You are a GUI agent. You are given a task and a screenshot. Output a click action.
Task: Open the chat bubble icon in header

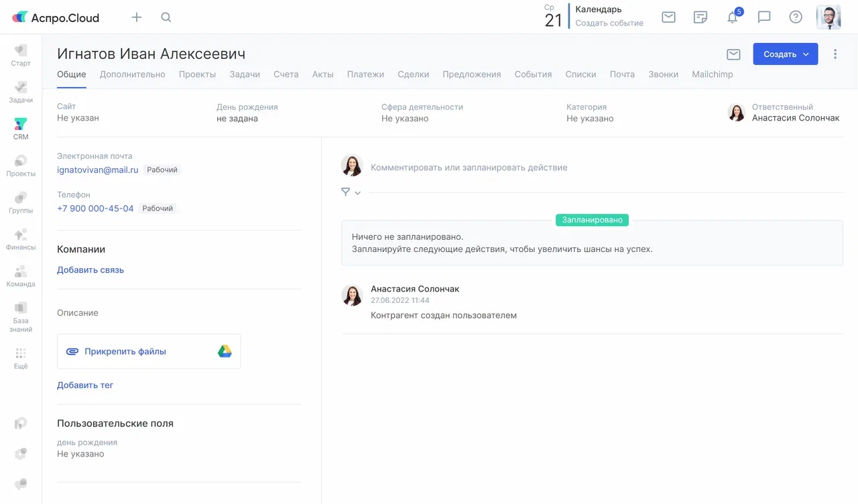click(x=764, y=17)
